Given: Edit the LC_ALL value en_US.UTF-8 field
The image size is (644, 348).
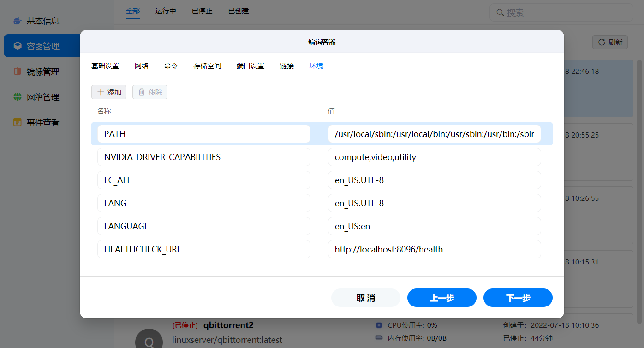Looking at the screenshot, I should click(x=435, y=180).
